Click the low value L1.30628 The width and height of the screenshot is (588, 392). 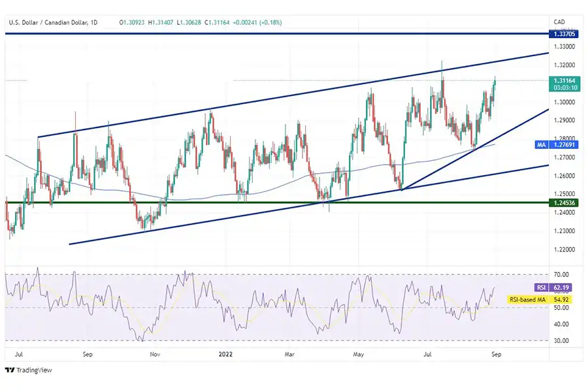[189, 22]
